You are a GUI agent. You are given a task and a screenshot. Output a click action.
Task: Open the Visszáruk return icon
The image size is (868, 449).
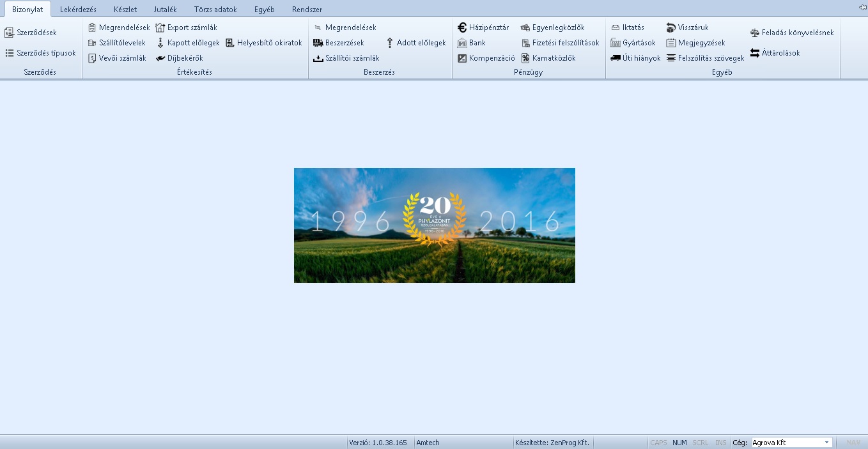point(671,27)
